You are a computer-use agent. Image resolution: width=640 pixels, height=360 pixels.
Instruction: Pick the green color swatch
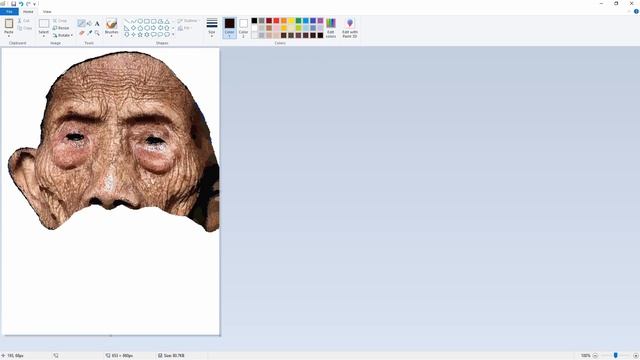pyautogui.click(x=298, y=21)
